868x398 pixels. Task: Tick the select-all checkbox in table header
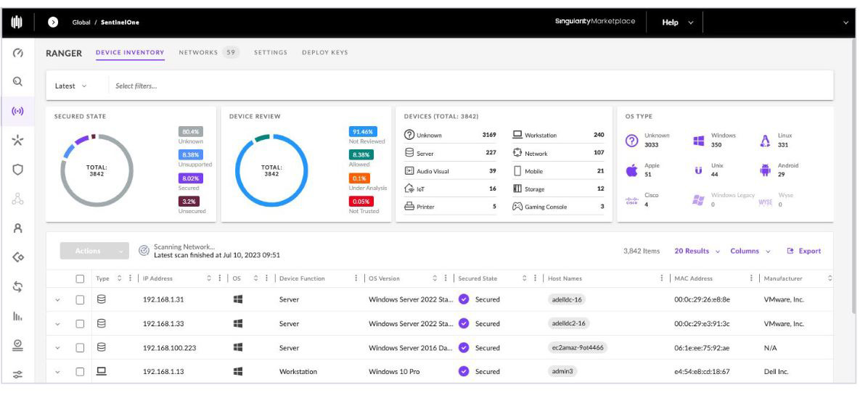coord(81,278)
